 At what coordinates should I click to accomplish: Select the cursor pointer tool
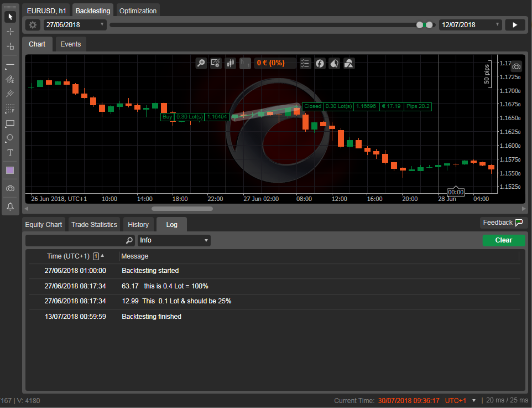pos(10,17)
